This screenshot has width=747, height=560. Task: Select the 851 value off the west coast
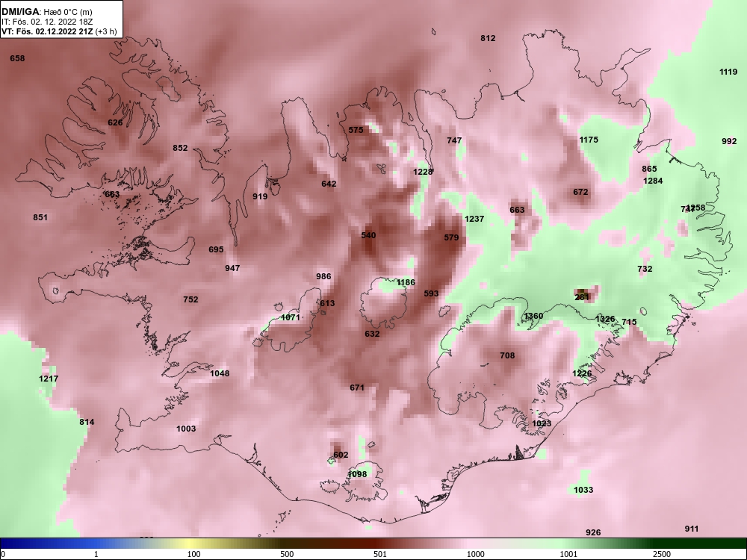(x=40, y=217)
